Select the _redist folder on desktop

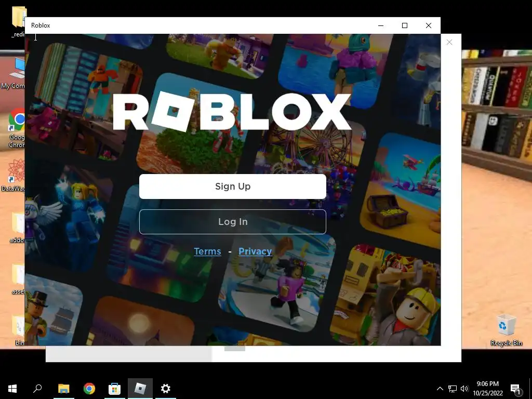[18, 22]
